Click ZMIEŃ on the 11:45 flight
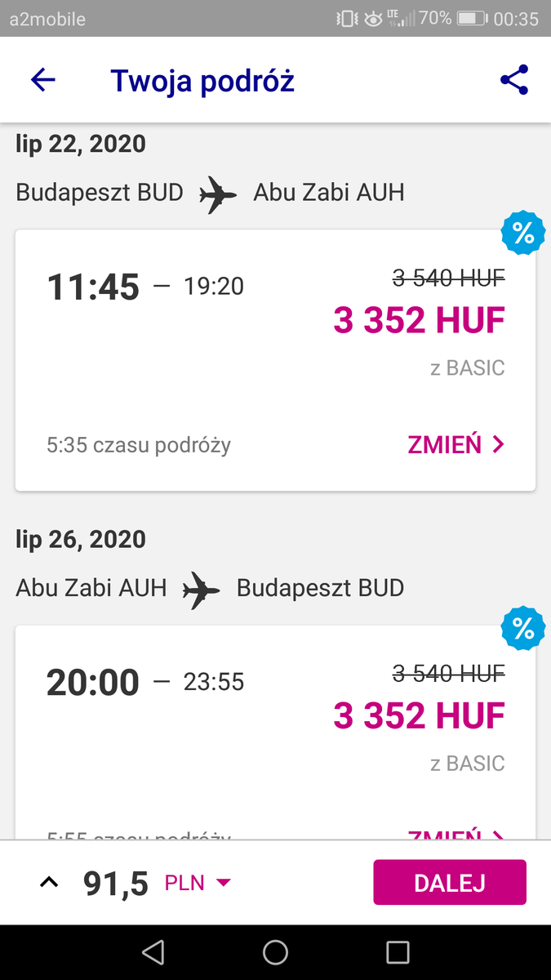This screenshot has width=551, height=980. 445,444
